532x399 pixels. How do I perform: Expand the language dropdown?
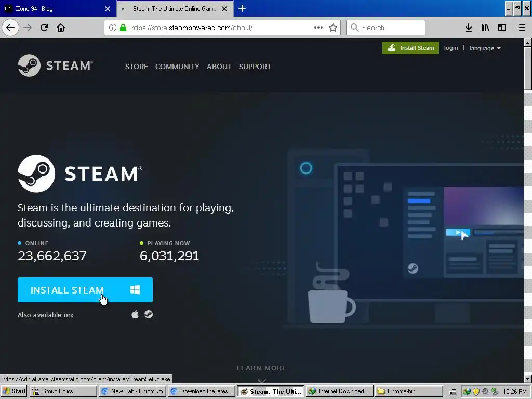pos(485,48)
